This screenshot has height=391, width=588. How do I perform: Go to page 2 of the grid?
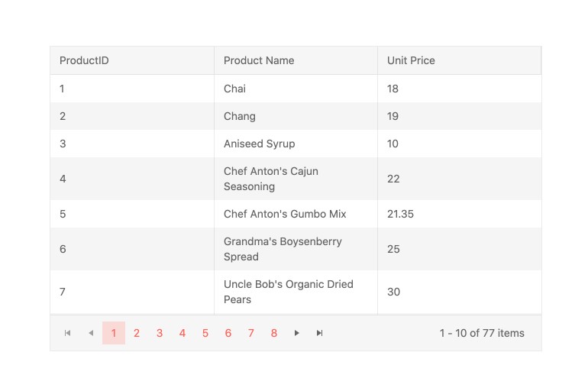[x=137, y=333]
